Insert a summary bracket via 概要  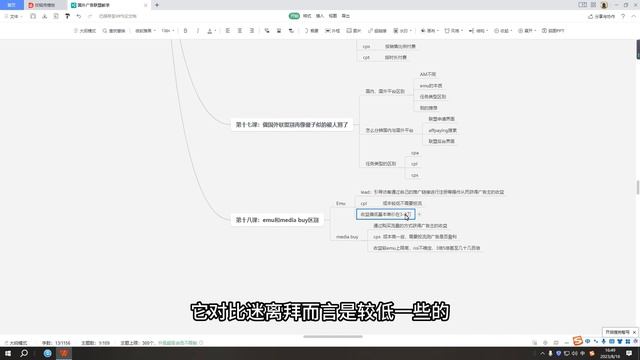click(x=311, y=31)
